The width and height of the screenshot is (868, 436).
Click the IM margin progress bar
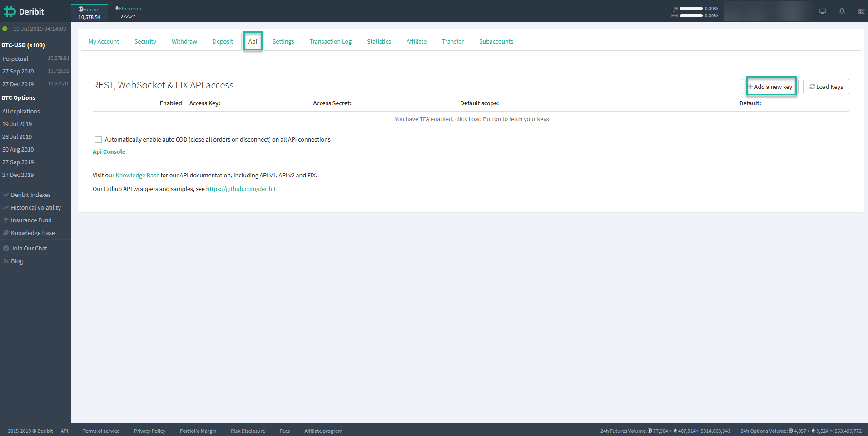pos(692,8)
